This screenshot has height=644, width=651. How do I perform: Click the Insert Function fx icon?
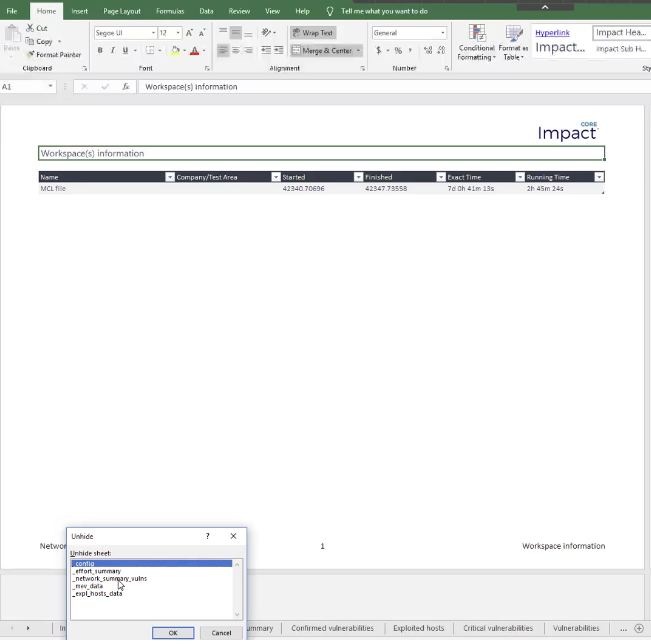tap(126, 86)
